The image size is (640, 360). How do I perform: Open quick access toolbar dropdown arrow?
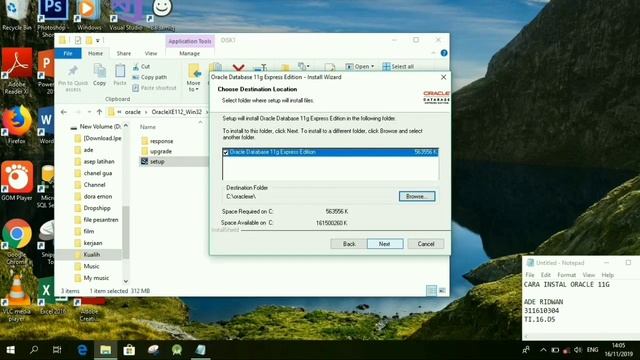pyautogui.click(x=98, y=40)
